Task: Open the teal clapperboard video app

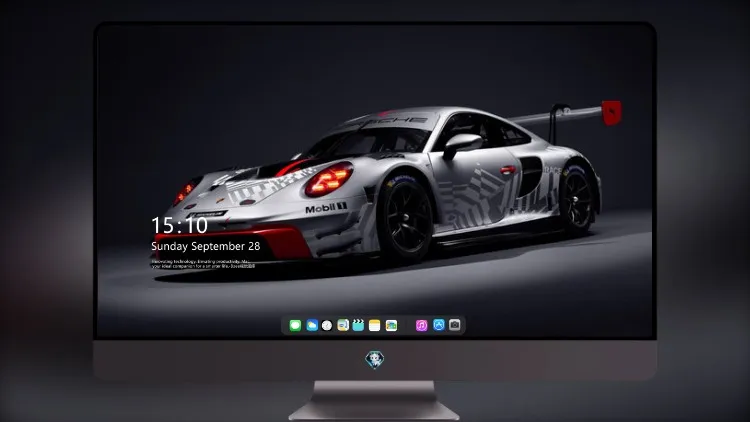Action: (358, 325)
